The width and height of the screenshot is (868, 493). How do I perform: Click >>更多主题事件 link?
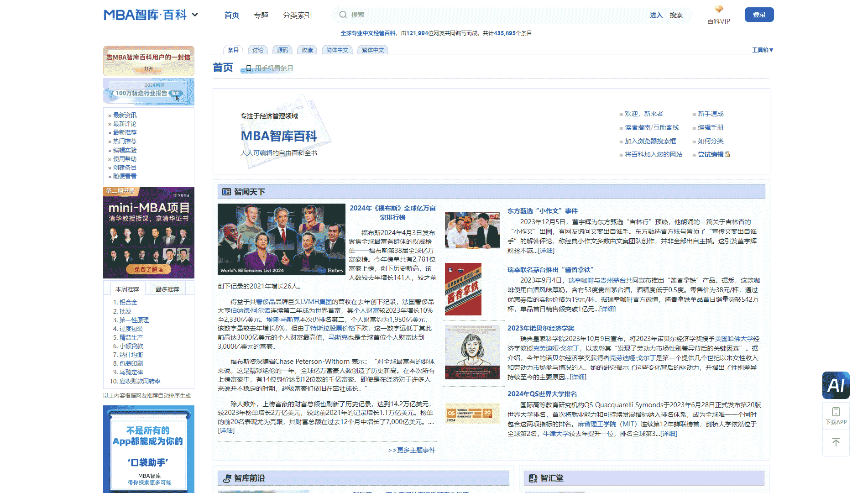pyautogui.click(x=412, y=450)
